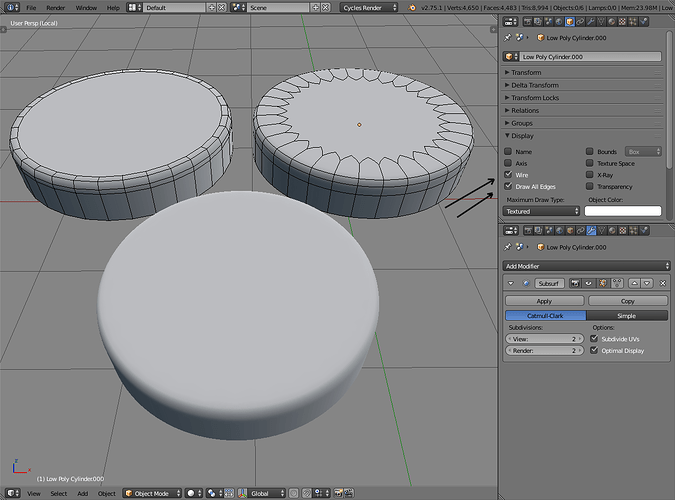Viewport: 675px width, 500px height.
Task: Toggle Subsurf render camera icon
Action: [575, 283]
